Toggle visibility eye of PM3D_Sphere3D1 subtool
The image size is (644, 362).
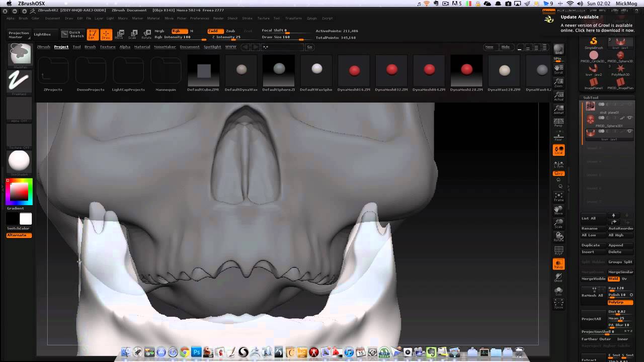click(x=629, y=118)
